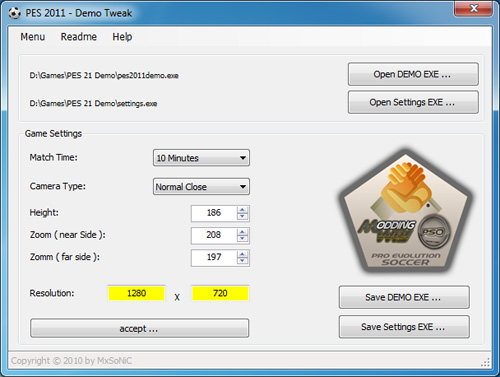
Task: Click Save Settings EXE button
Action: tap(404, 327)
